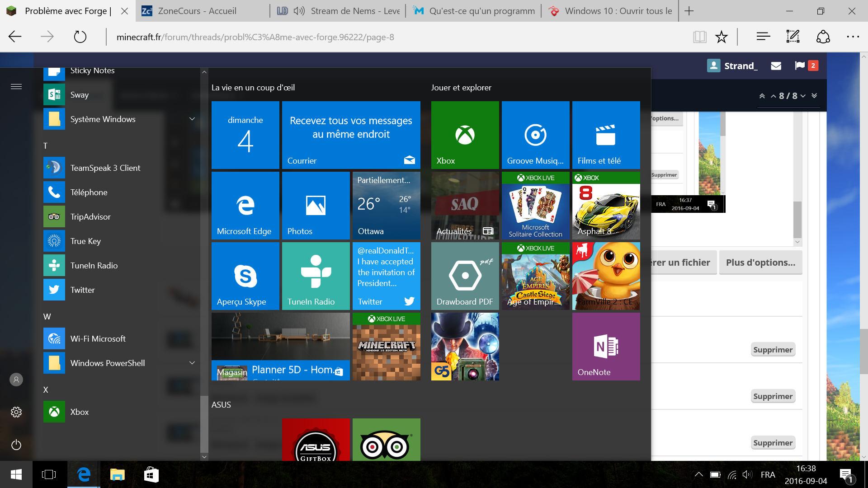868x488 pixels.
Task: Open TuneIn Radio tile
Action: pos(316,276)
